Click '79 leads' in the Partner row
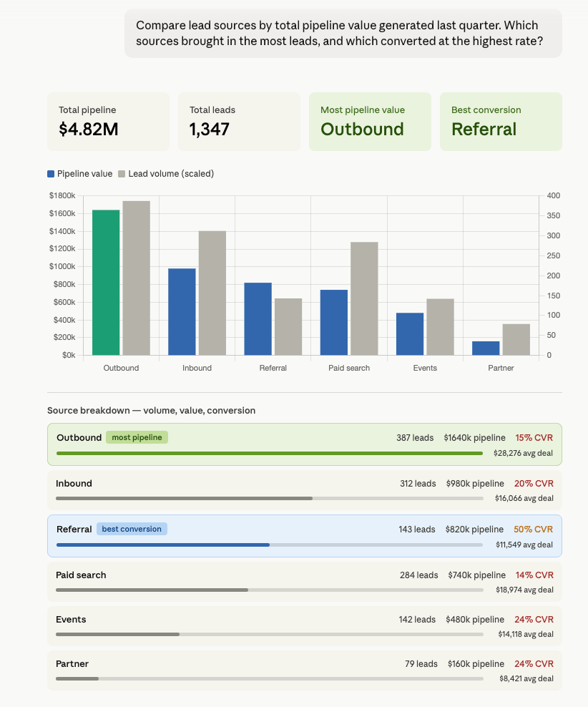 pyautogui.click(x=421, y=664)
